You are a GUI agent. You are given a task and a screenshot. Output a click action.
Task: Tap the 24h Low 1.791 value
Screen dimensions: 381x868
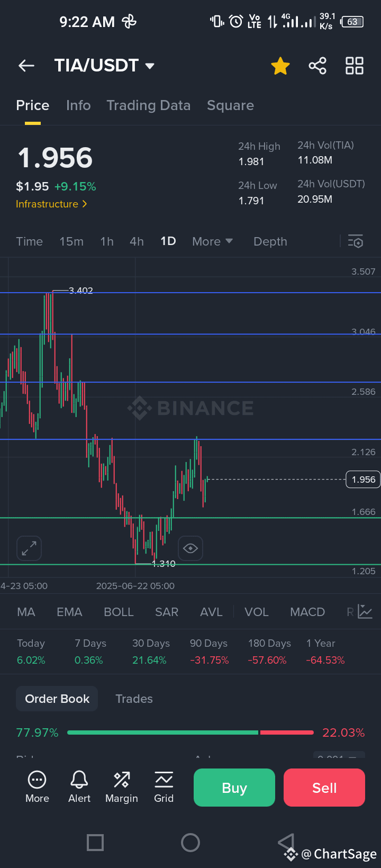point(251,201)
